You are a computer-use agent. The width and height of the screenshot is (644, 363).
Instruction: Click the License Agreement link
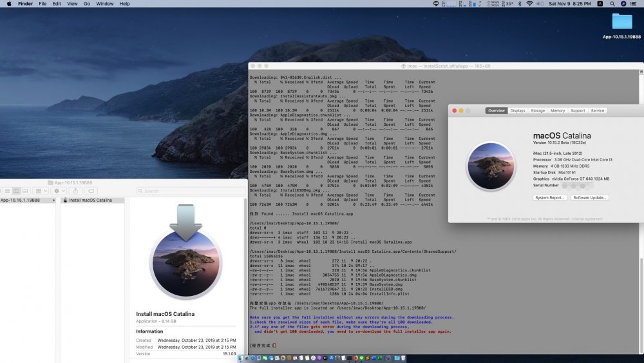[587, 219]
